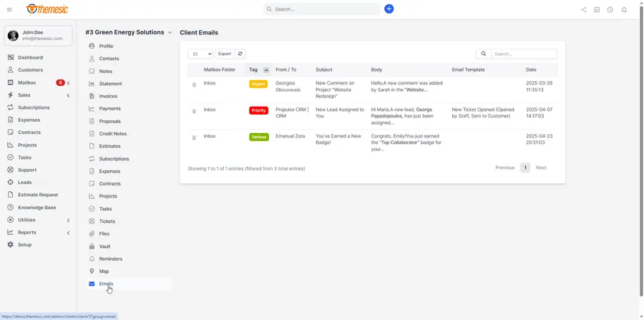Delete the Propulse CRM email via trash icon
Screen dimensions: 644x320
(x=194, y=111)
